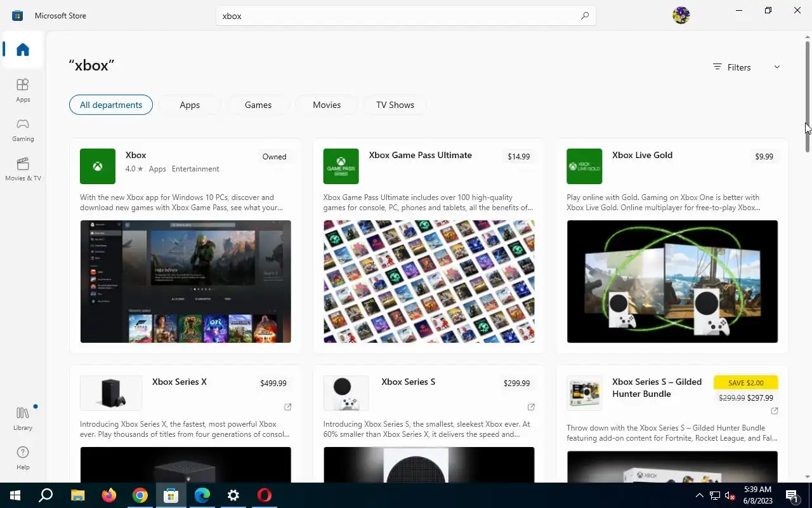Click the $14.99 price on Game Pass Ultimate
Screen dimensions: 812x508
pyautogui.click(x=519, y=157)
